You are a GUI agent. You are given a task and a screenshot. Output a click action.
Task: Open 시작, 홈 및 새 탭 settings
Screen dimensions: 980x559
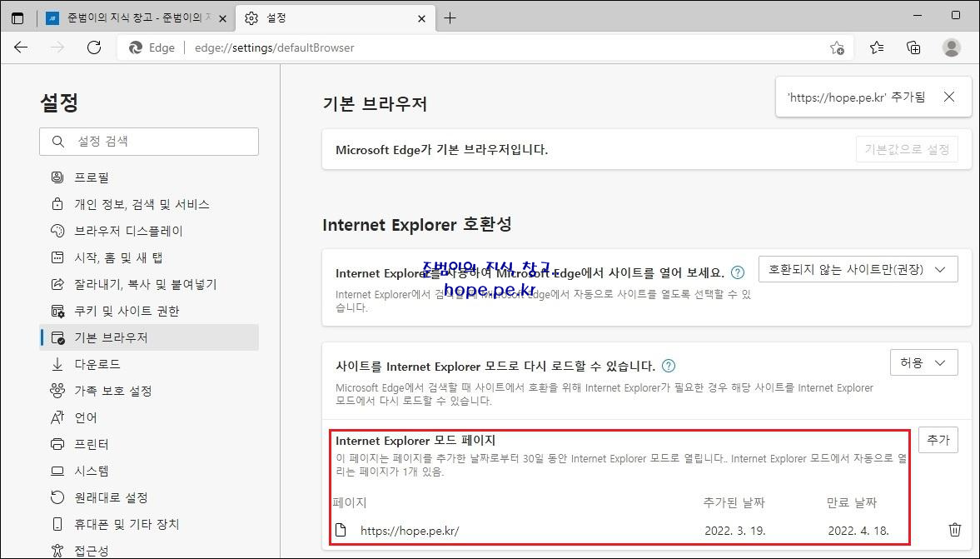point(149,257)
